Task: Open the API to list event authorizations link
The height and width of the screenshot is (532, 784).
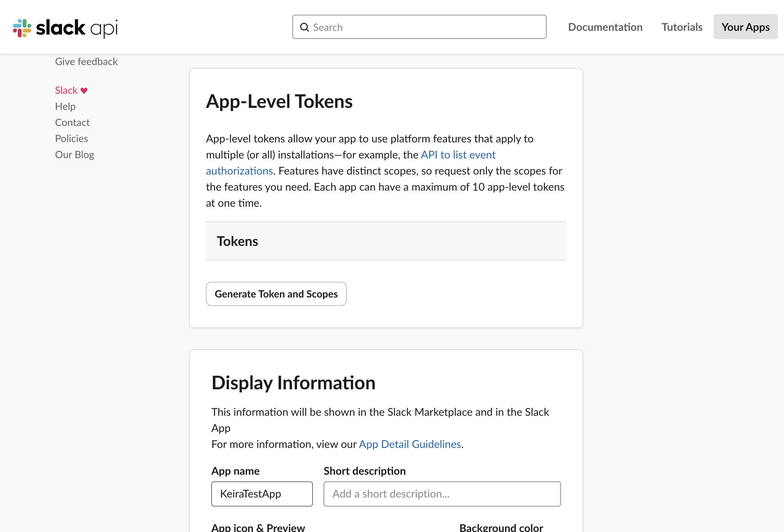Action: point(458,155)
